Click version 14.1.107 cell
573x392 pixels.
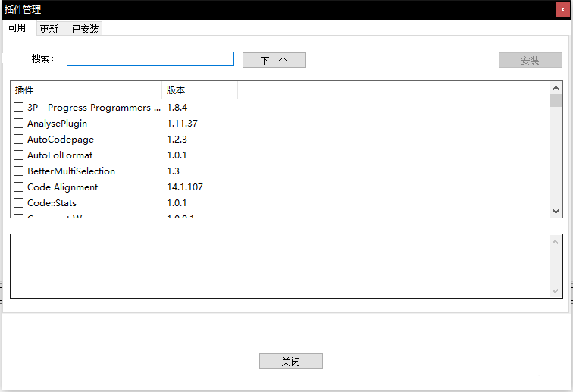[185, 187]
